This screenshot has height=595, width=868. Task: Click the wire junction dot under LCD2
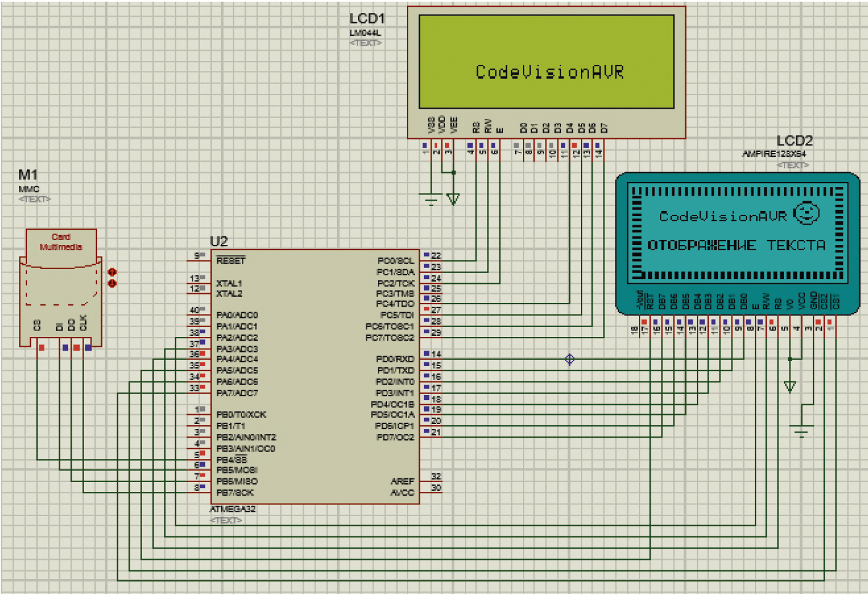click(x=790, y=359)
